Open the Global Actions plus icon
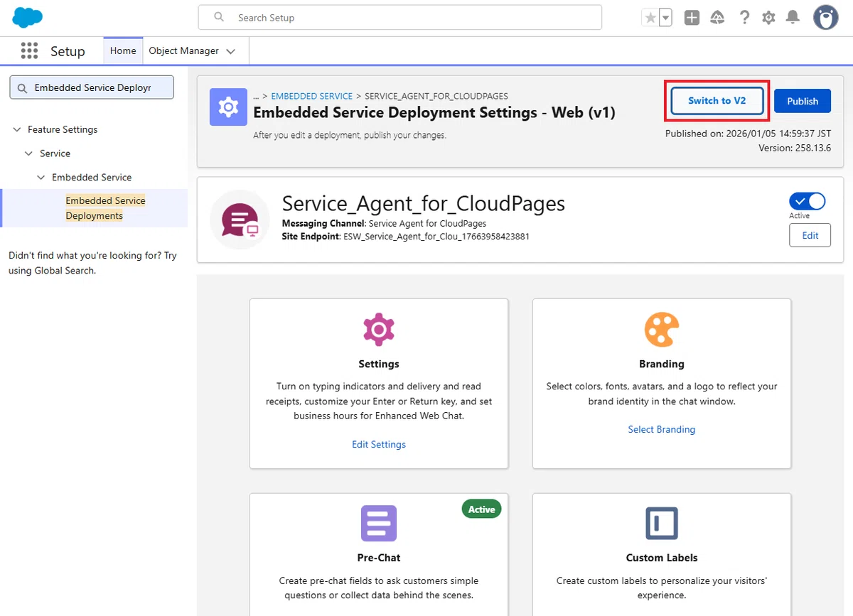 click(x=692, y=18)
